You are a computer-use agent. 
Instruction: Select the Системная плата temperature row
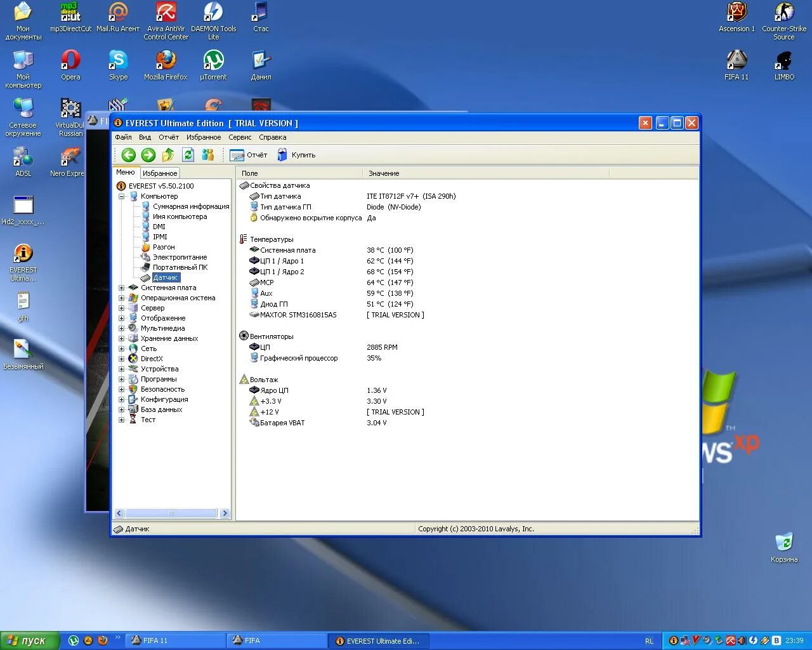[x=468, y=250]
